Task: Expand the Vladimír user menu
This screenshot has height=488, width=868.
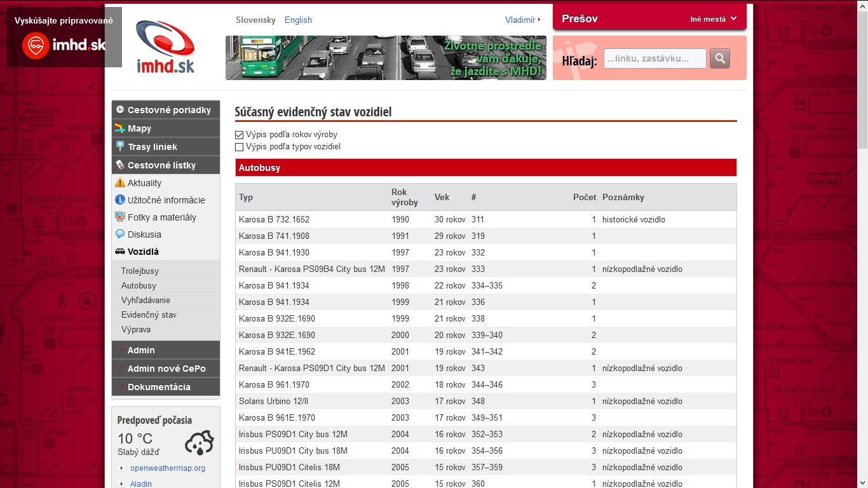Action: coord(522,20)
